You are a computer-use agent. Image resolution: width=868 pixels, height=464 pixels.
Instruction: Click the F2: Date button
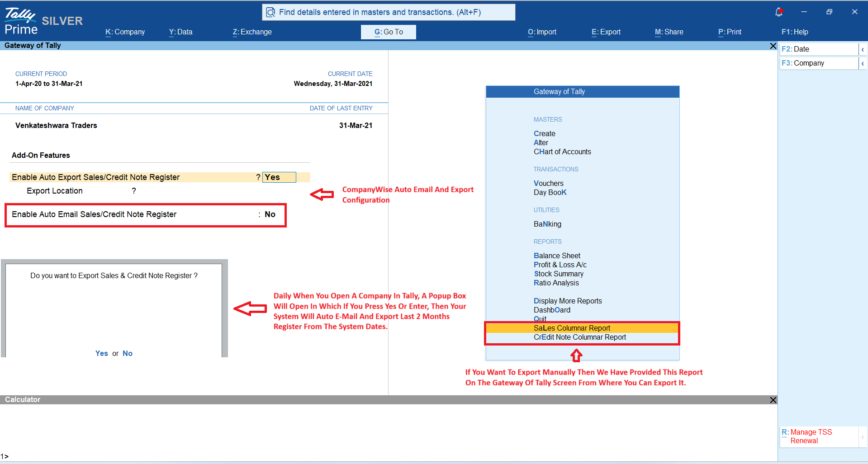819,49
